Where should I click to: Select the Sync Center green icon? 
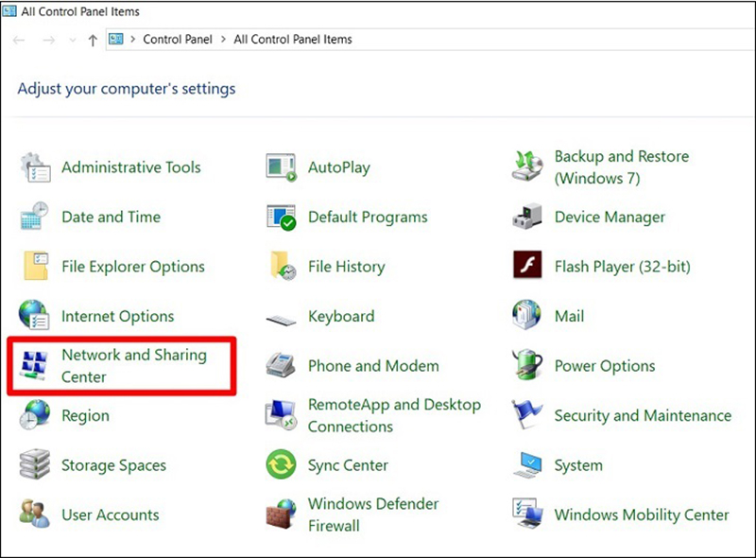click(x=281, y=464)
